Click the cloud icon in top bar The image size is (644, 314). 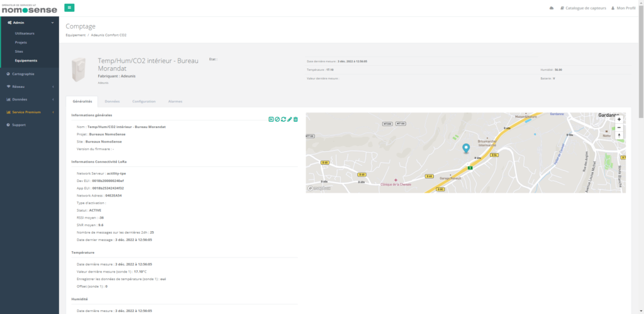click(x=552, y=8)
